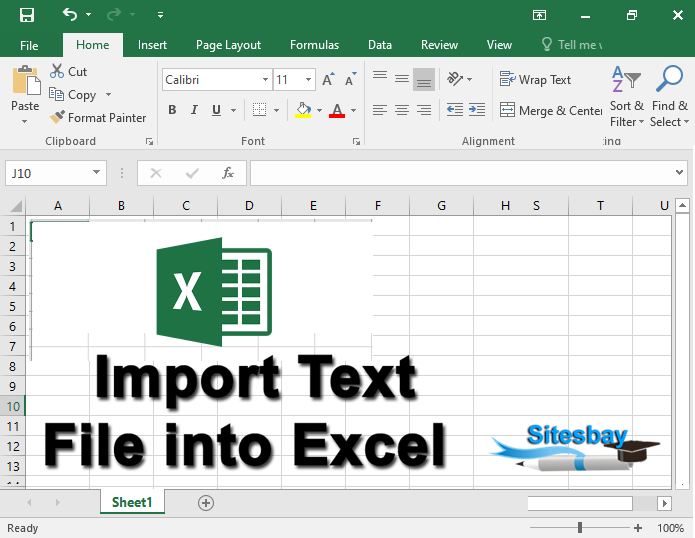Screen dimensions: 695x538
Task: Click the Name Box showing J10
Action: [x=48, y=173]
